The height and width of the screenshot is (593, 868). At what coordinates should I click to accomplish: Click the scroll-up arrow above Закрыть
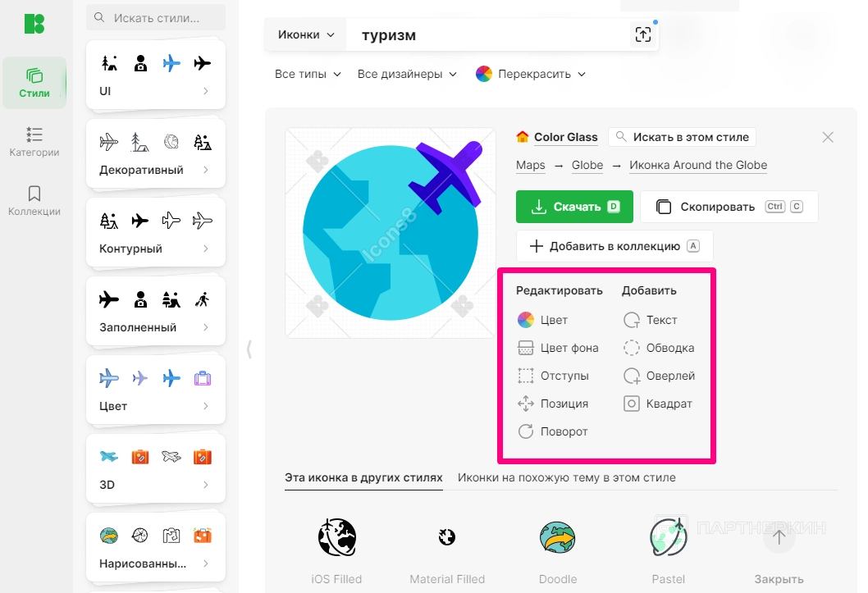(x=779, y=537)
